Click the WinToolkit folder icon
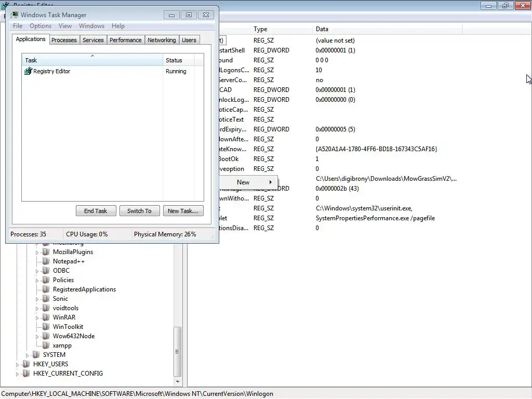Image resolution: width=532 pixels, height=399 pixels. click(x=46, y=326)
